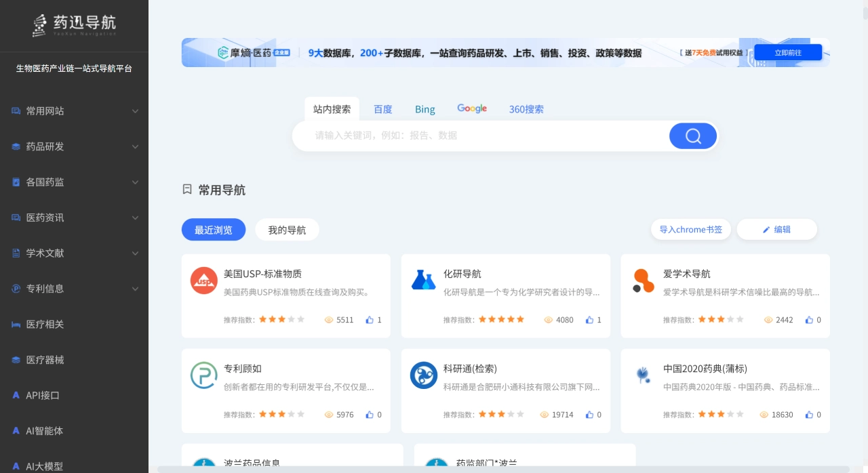Click the blue search magnifier button
Screen dimensions: 868x473
pos(693,136)
